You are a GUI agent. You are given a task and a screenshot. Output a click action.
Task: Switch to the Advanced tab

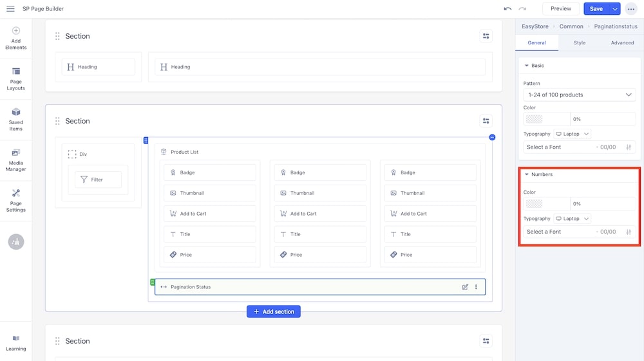click(x=622, y=43)
